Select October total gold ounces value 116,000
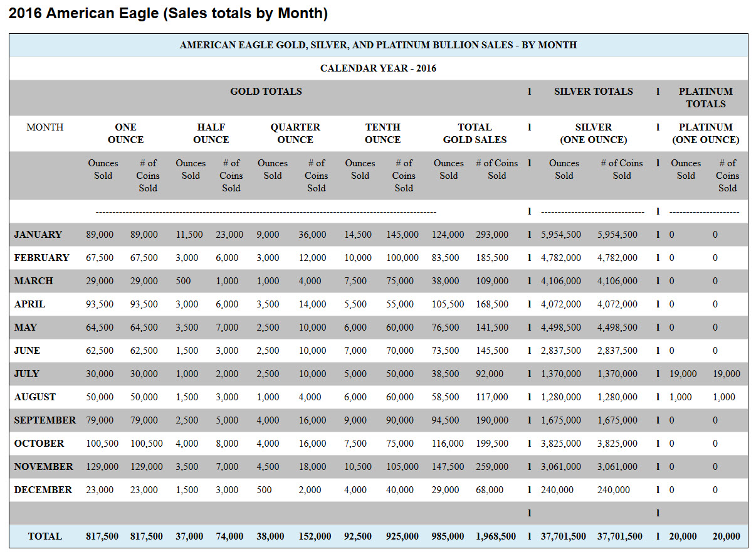This screenshot has width=756, height=554. coord(448,444)
